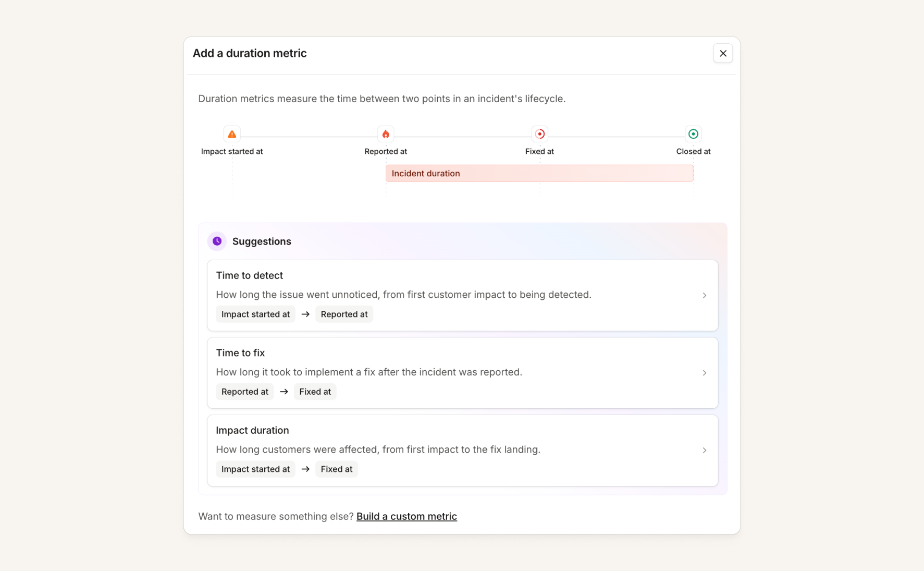Click the red Fixed at icon
The height and width of the screenshot is (571, 924).
[540, 134]
